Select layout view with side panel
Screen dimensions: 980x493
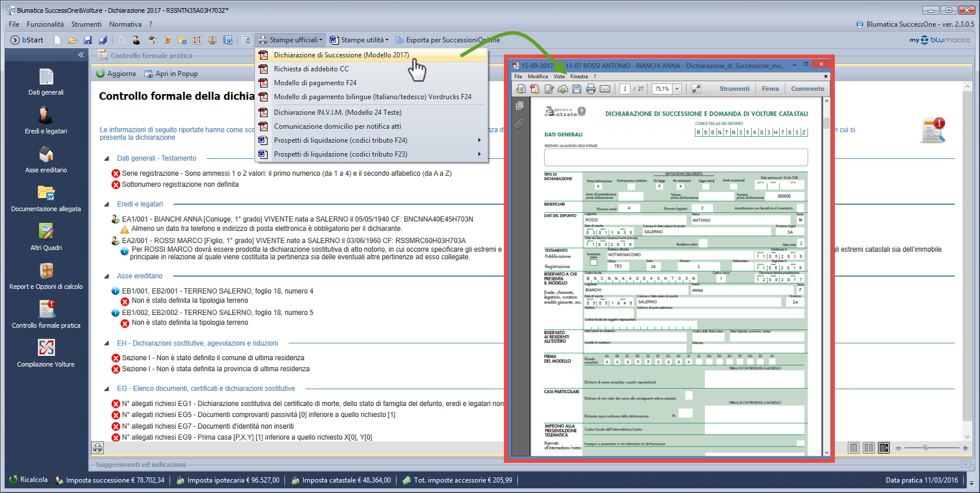click(884, 448)
